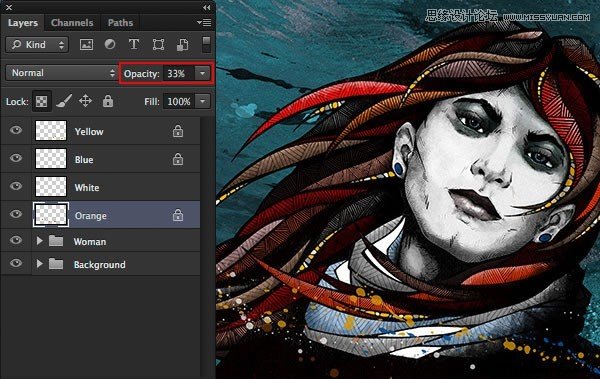
Task: Select the Woman group name
Action: [90, 242]
